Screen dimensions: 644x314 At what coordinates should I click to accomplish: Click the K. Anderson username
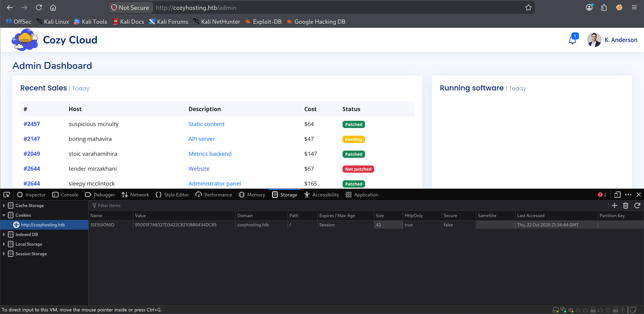621,40
